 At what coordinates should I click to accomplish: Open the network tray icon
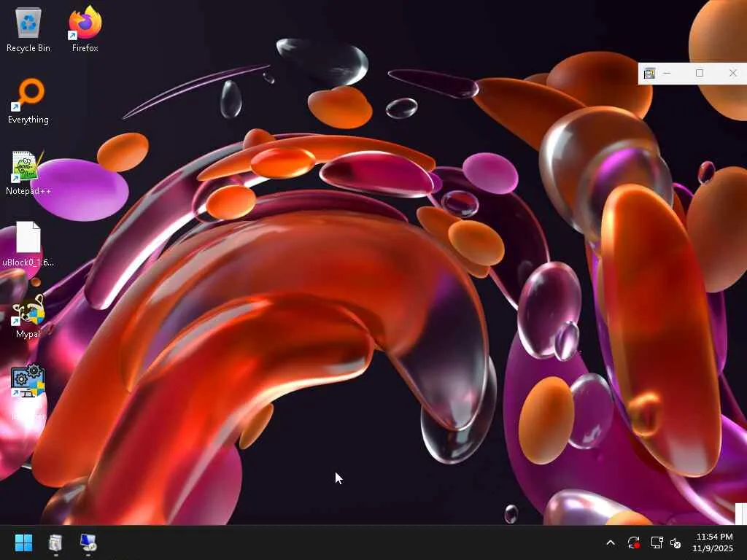[657, 542]
